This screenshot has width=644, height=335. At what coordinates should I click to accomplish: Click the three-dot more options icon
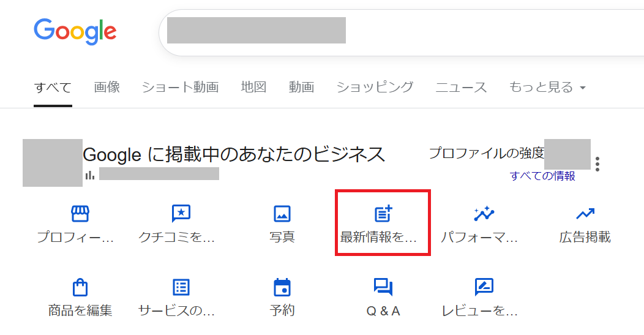pyautogui.click(x=597, y=164)
